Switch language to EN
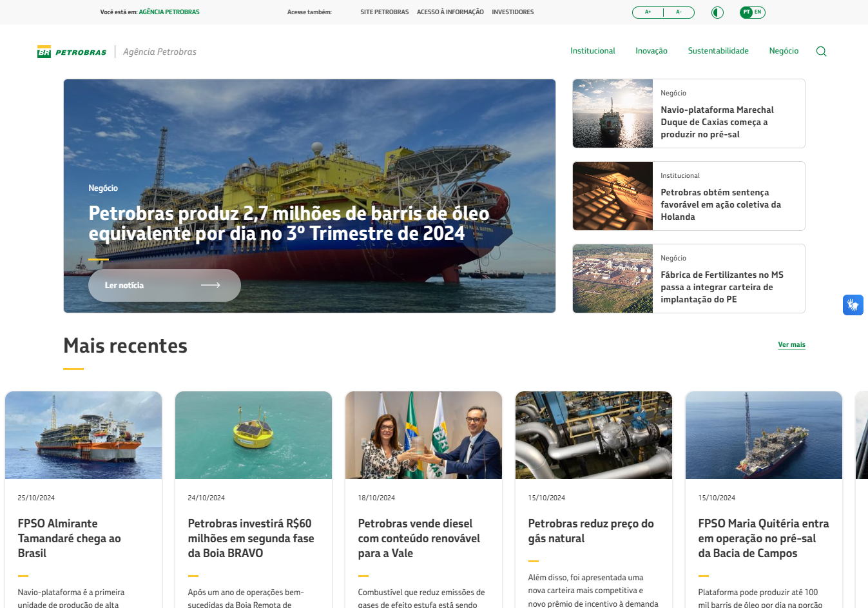Screen dimensions: 868x608 pos(758,12)
